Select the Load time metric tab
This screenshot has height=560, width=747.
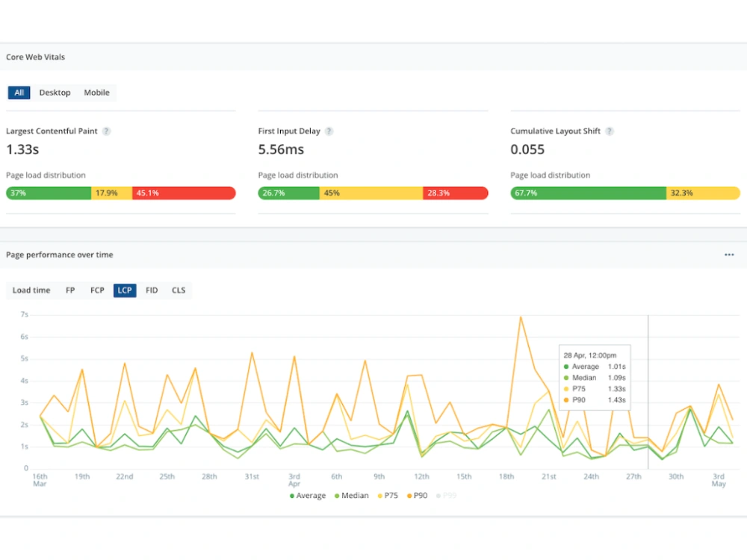[31, 290]
